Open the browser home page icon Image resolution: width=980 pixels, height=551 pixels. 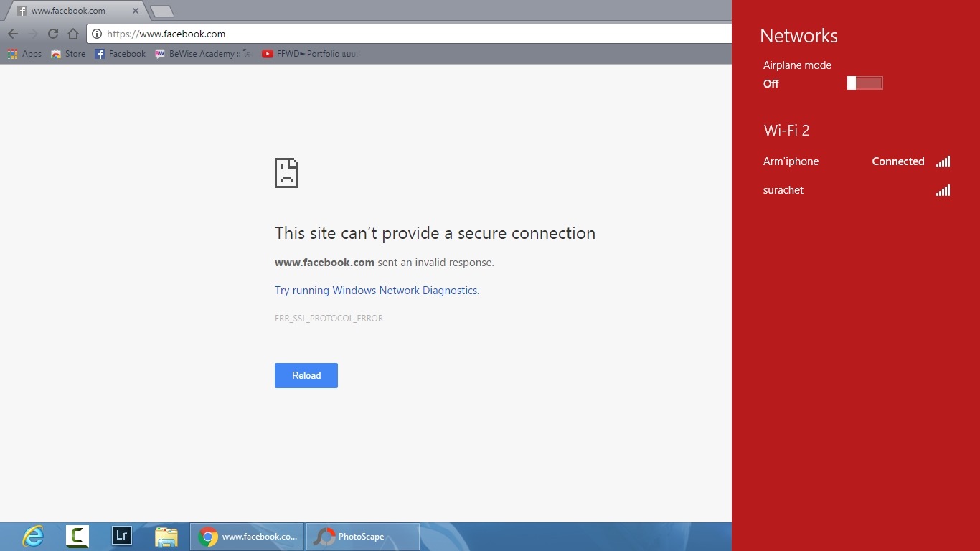point(73,34)
